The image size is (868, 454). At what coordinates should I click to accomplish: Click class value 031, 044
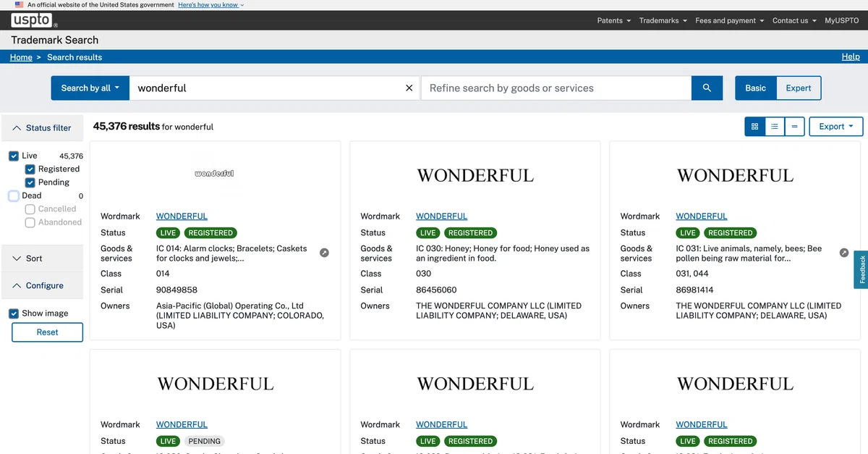[692, 274]
